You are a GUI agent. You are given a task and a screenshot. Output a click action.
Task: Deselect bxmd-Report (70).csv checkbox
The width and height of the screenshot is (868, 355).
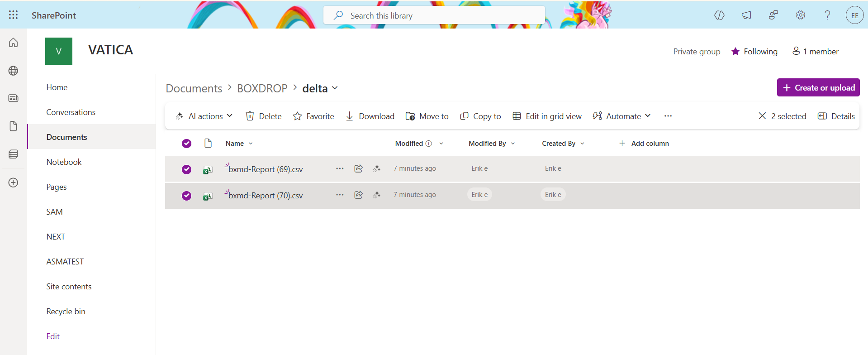tap(186, 196)
